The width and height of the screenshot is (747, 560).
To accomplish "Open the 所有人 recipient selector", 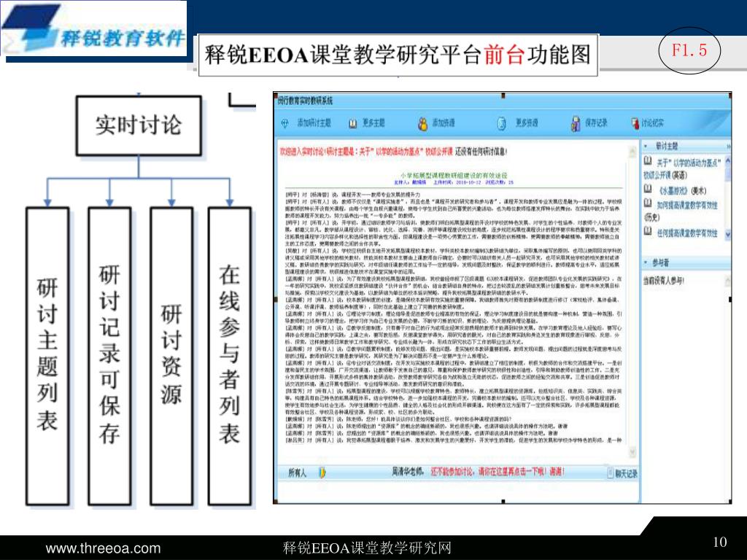I will click(298, 472).
